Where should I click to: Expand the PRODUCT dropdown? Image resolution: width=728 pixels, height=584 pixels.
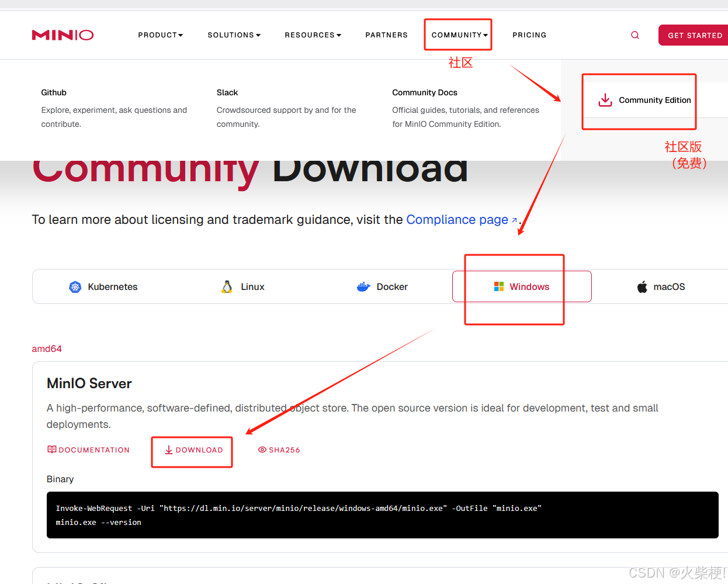tap(160, 35)
